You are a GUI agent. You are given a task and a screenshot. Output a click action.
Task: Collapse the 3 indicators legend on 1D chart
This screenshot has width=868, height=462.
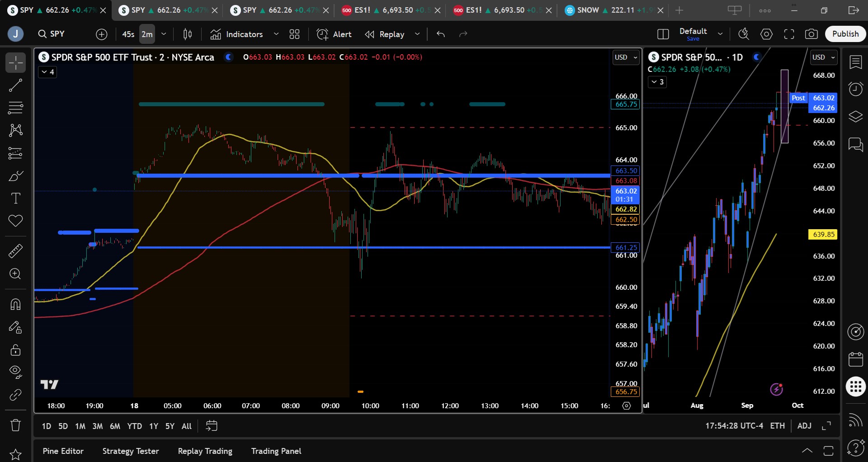click(x=657, y=82)
